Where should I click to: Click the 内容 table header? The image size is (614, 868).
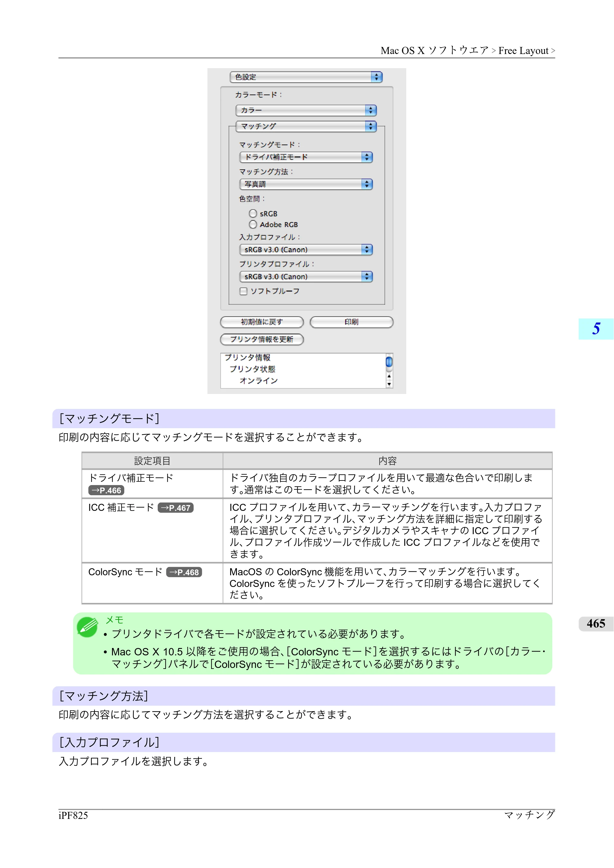[x=388, y=461]
